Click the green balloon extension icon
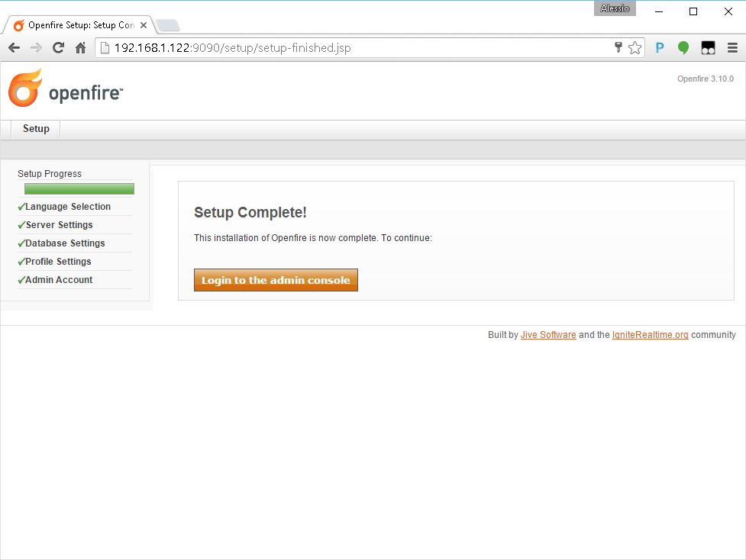This screenshot has width=746, height=560. click(x=683, y=48)
